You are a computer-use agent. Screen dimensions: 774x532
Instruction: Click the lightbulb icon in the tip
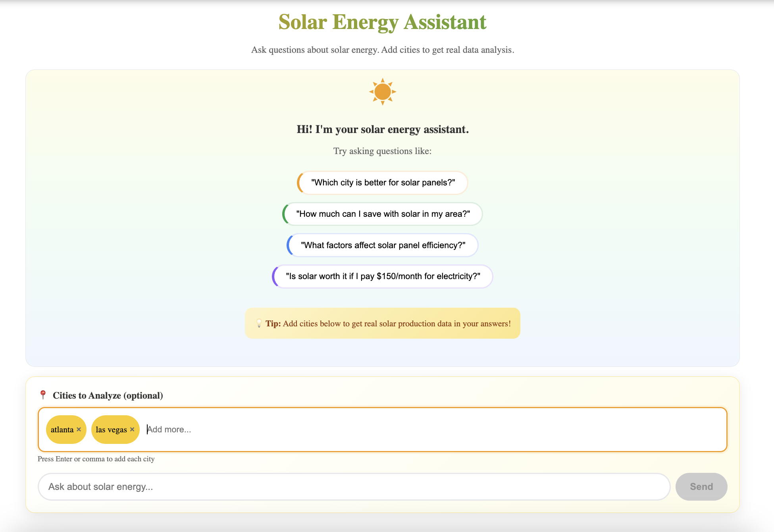[259, 324]
